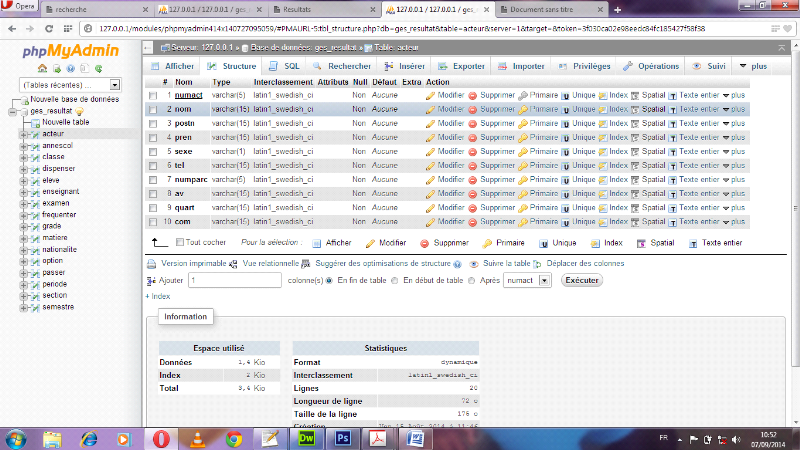Click the browser back arrow
The image size is (800, 450).
[x=12, y=29]
